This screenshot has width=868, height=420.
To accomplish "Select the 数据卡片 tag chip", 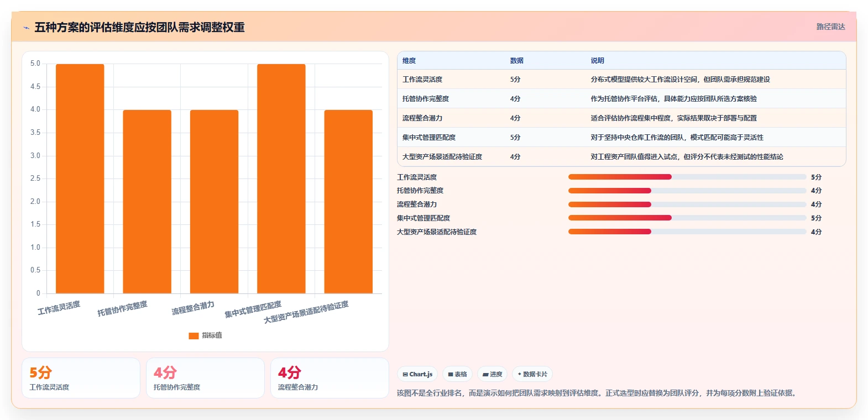I will [x=532, y=374].
